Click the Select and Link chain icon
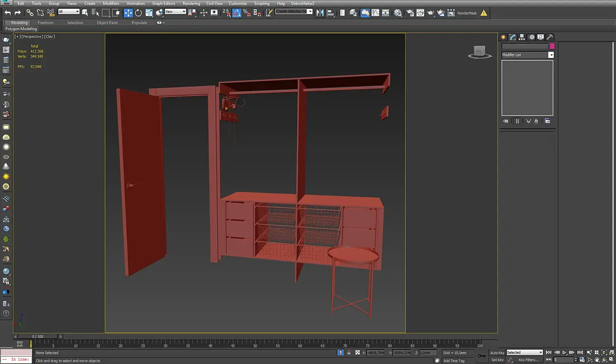The image size is (616, 364). coord(30,13)
